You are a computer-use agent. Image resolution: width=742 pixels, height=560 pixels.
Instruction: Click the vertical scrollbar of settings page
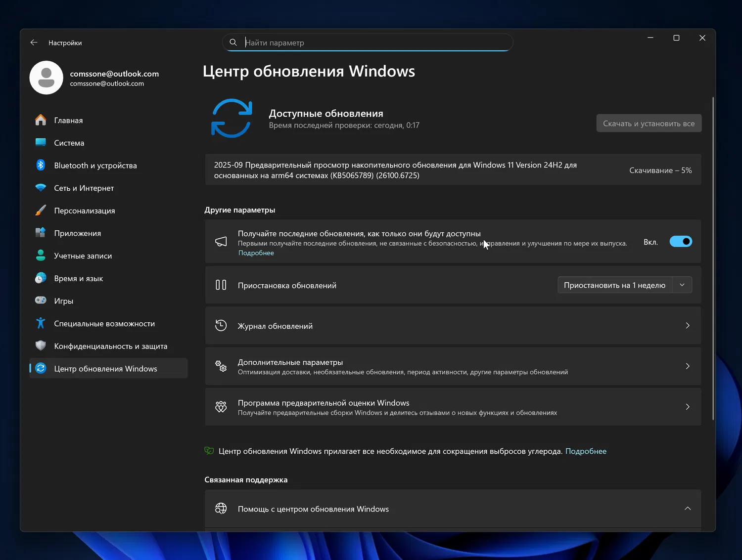point(713,258)
